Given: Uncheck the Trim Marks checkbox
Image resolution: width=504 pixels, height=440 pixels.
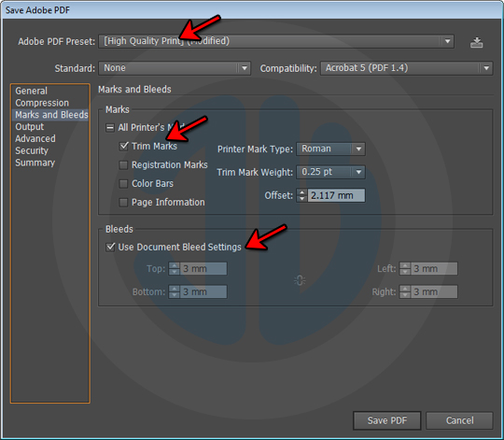Looking at the screenshot, I should click(x=123, y=147).
